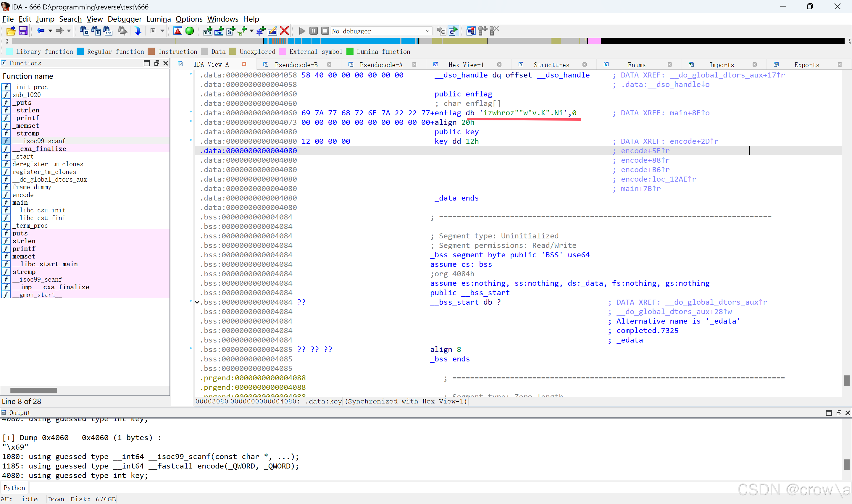Select the encode function in list
Viewport: 852px width, 504px height.
click(x=23, y=195)
